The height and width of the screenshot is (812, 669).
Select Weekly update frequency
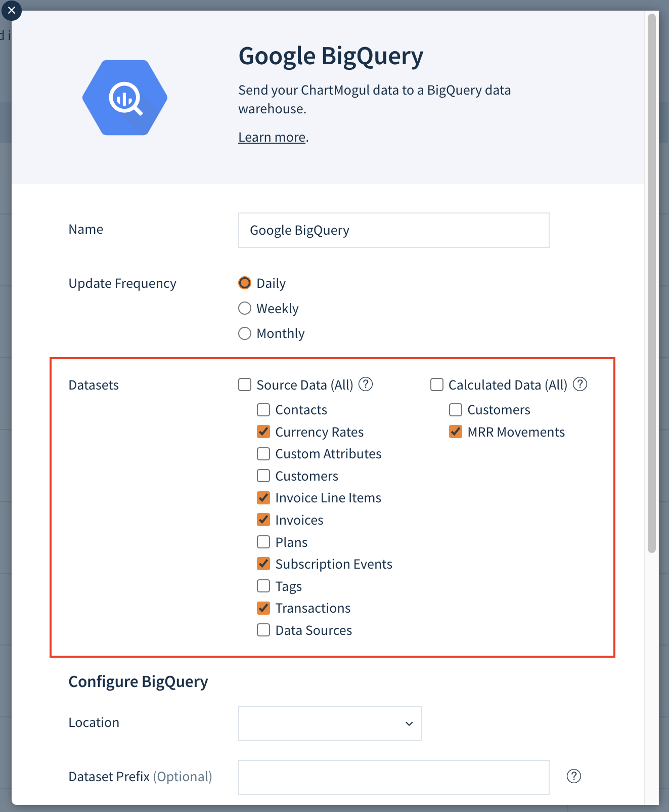[x=245, y=308]
